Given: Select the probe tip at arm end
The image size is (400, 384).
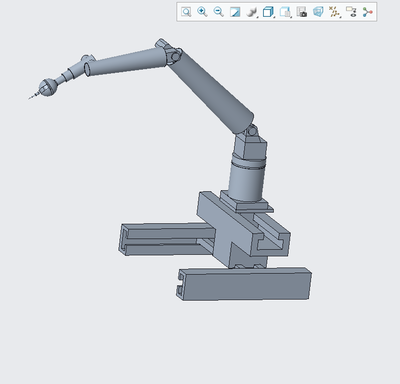Looking at the screenshot, I should tap(32, 96).
